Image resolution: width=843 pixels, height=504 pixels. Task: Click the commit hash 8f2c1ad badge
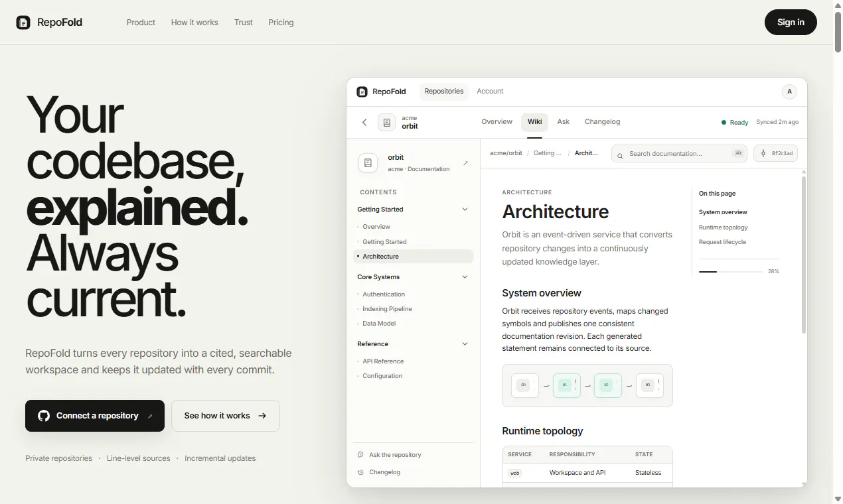(x=775, y=153)
